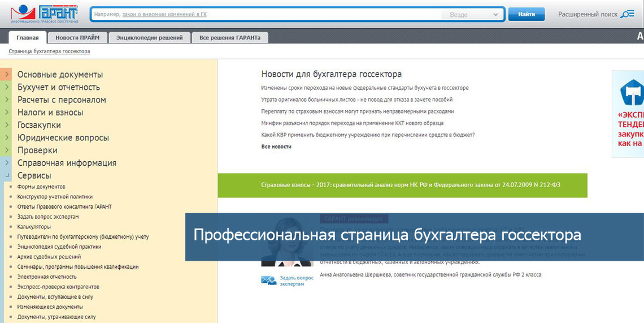
Task: Open news Переплату по страховым взносам
Action: pyautogui.click(x=358, y=111)
